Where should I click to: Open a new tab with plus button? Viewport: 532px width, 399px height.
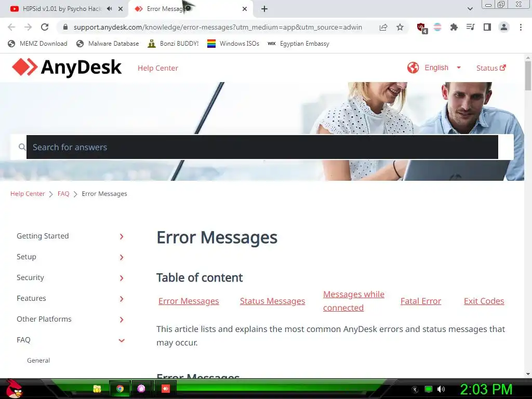pyautogui.click(x=264, y=9)
